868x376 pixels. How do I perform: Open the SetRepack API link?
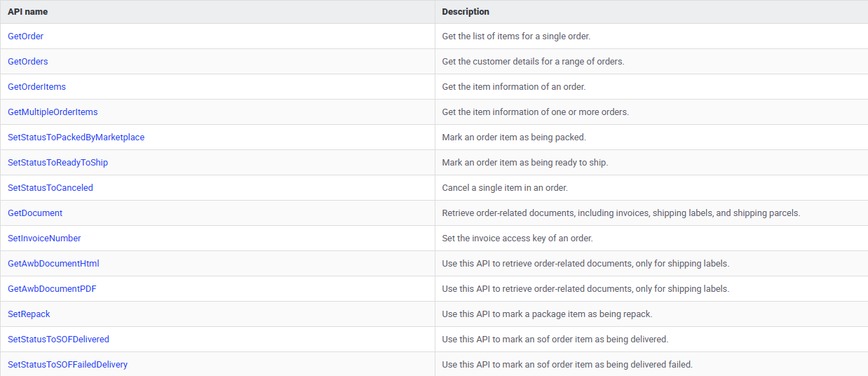29,314
